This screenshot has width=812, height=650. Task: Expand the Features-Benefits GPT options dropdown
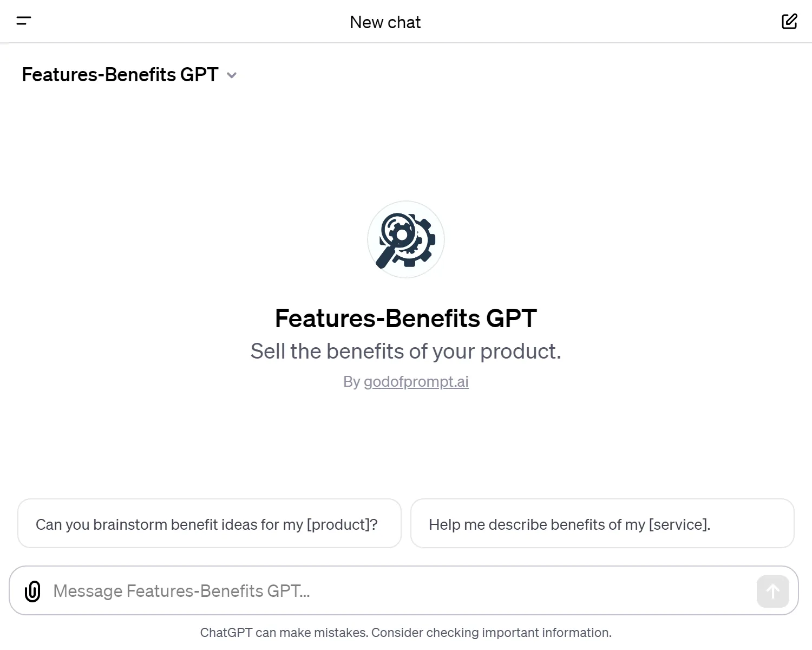(232, 75)
